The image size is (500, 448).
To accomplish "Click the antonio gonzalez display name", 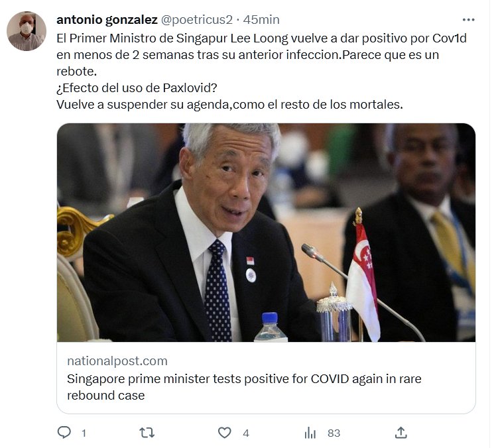I will [107, 20].
